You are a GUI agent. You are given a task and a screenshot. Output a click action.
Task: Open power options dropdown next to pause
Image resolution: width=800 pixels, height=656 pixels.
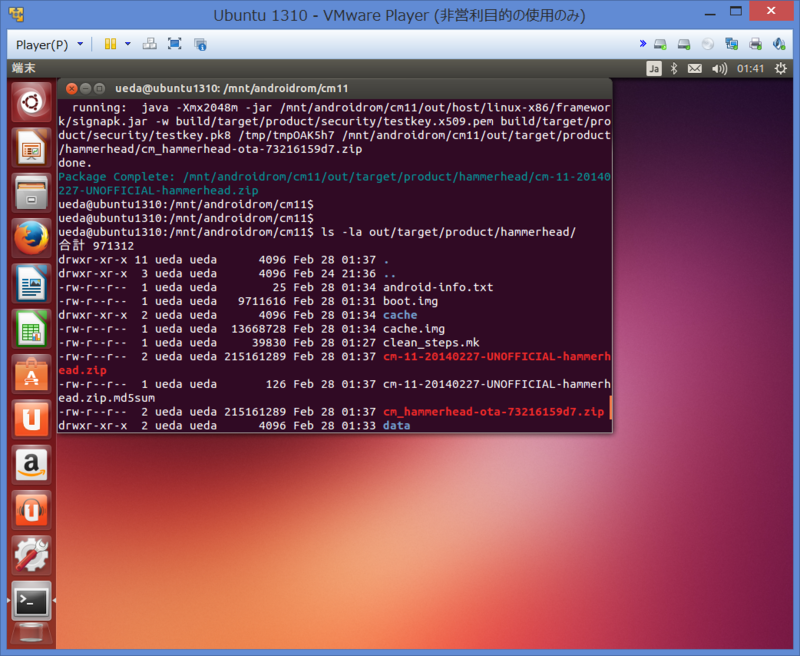pos(128,44)
